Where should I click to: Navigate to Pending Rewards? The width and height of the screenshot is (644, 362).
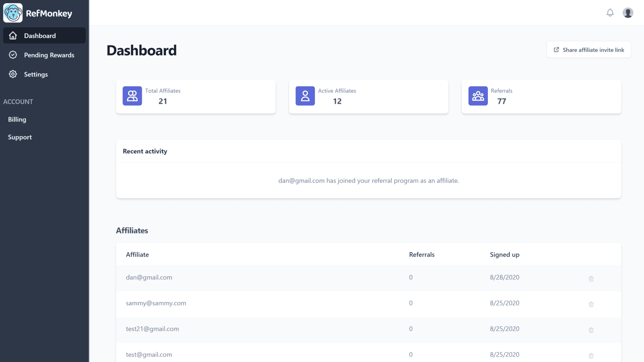(49, 55)
